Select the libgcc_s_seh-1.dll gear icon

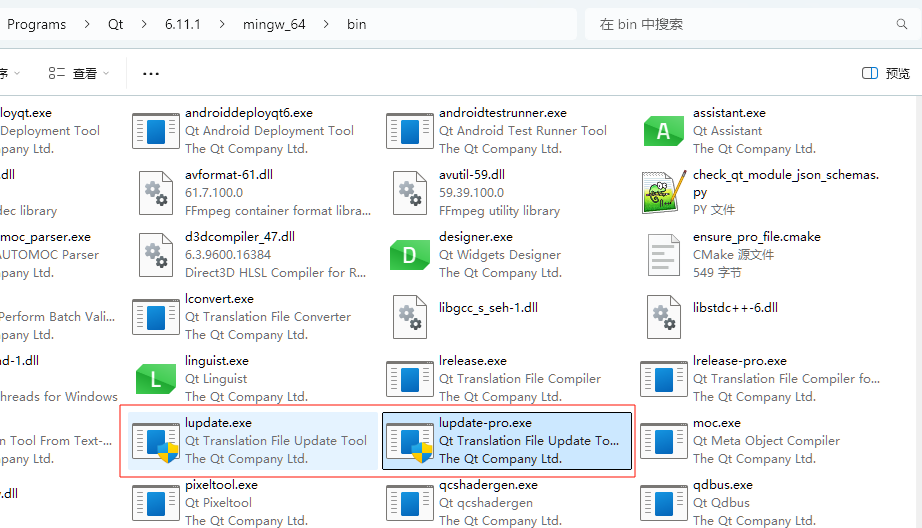click(x=410, y=317)
